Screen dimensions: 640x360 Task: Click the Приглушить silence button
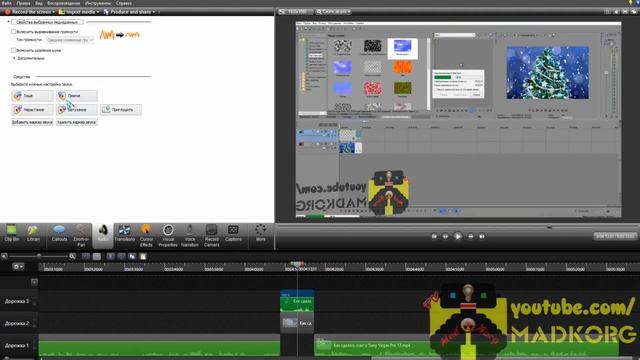(121, 110)
